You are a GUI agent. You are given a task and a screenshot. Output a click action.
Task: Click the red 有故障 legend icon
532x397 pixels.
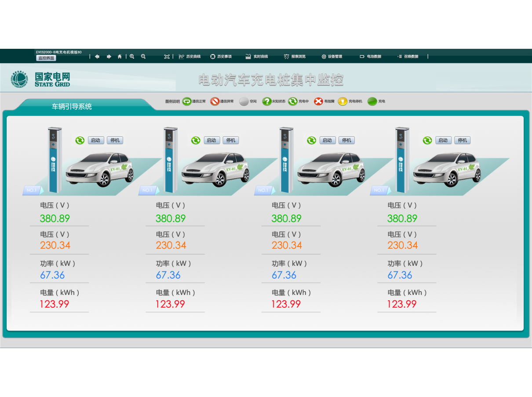click(x=318, y=102)
